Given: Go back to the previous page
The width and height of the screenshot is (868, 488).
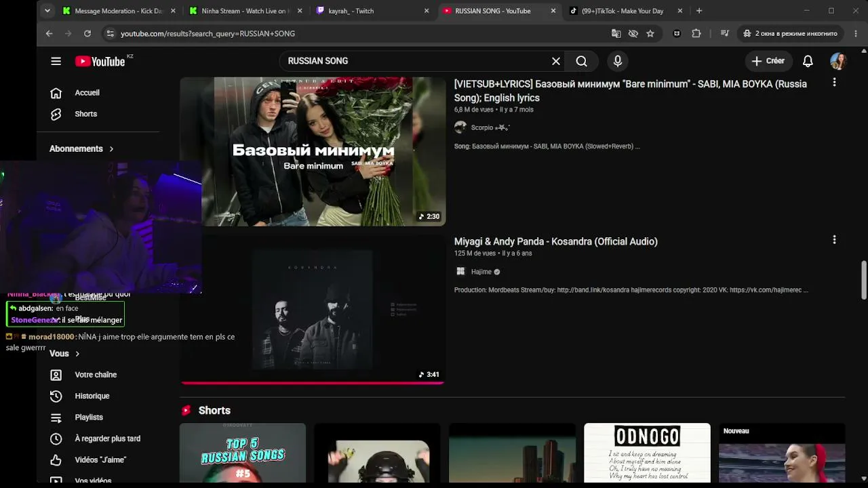Looking at the screenshot, I should (49, 33).
